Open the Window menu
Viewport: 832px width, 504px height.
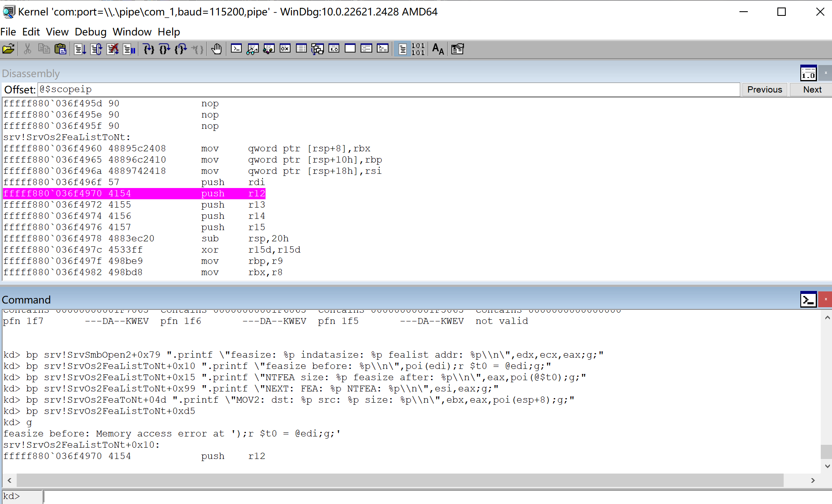132,32
